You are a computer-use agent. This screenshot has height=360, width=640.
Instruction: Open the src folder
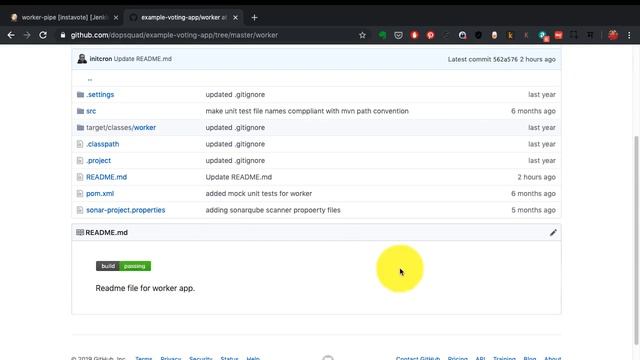tap(91, 111)
